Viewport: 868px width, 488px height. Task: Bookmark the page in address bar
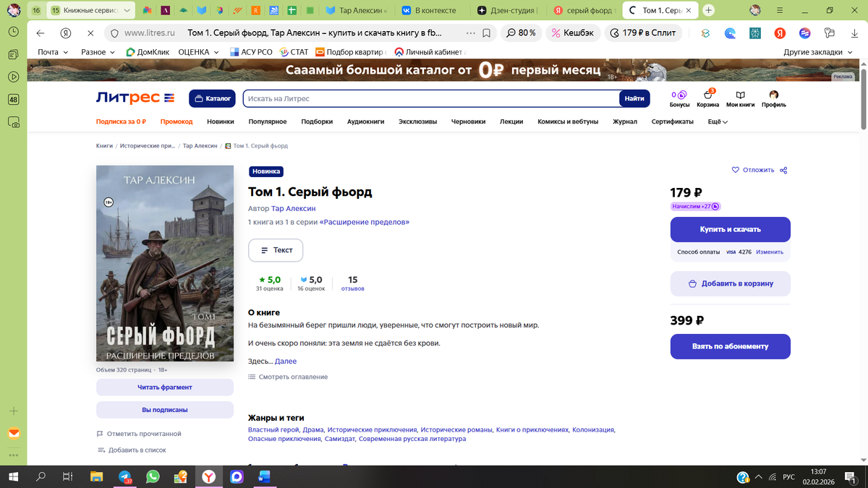click(x=487, y=33)
